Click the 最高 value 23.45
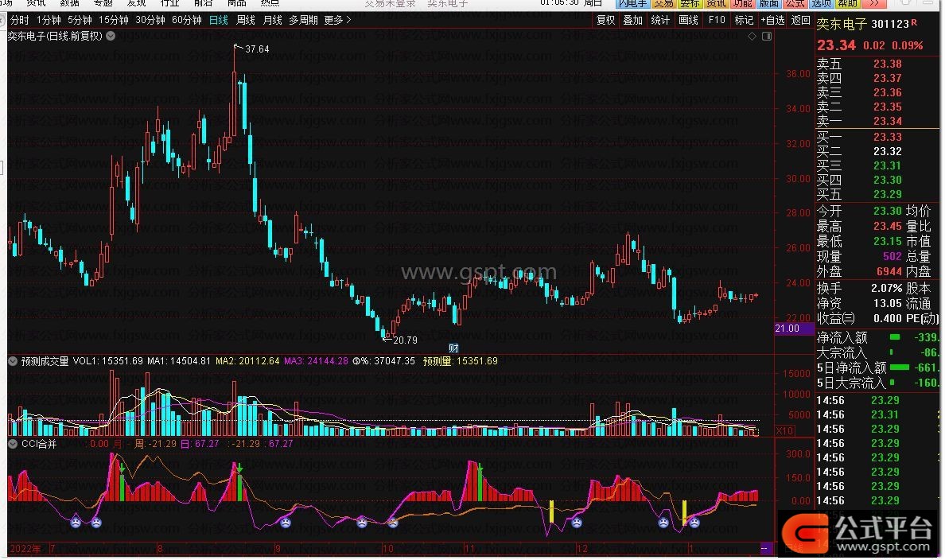Screen dimensions: 945x560 tap(887, 226)
